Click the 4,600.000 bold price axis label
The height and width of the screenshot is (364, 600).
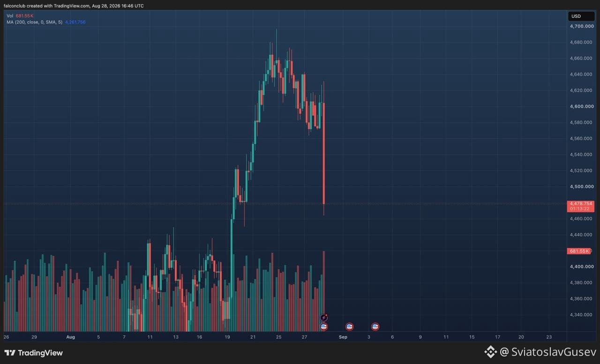[x=581, y=106]
